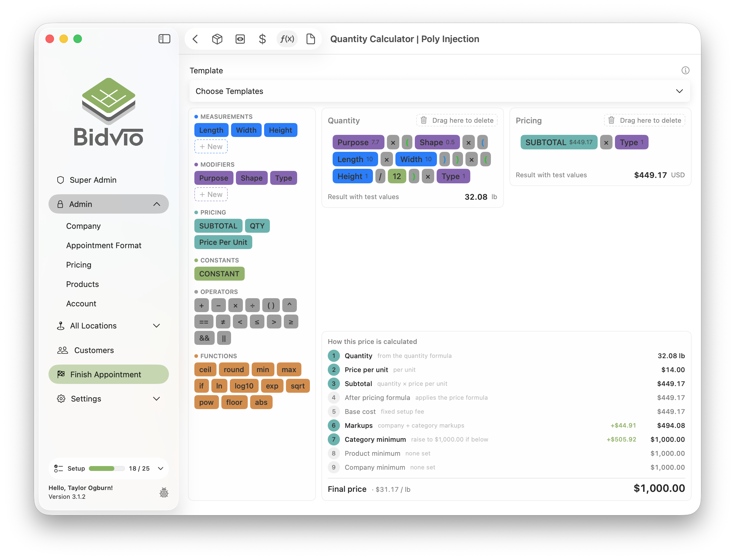Open Products in sidebar
735x560 pixels.
(x=82, y=284)
